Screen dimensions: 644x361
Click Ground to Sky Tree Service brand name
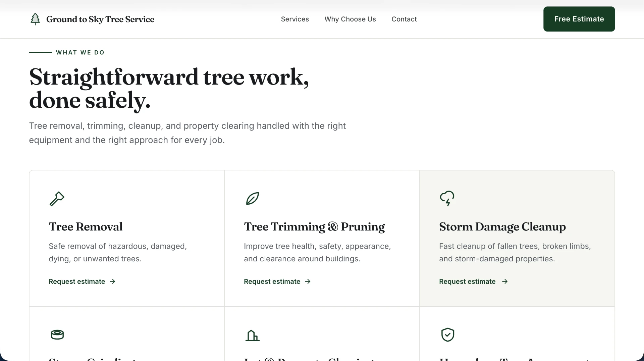[100, 19]
